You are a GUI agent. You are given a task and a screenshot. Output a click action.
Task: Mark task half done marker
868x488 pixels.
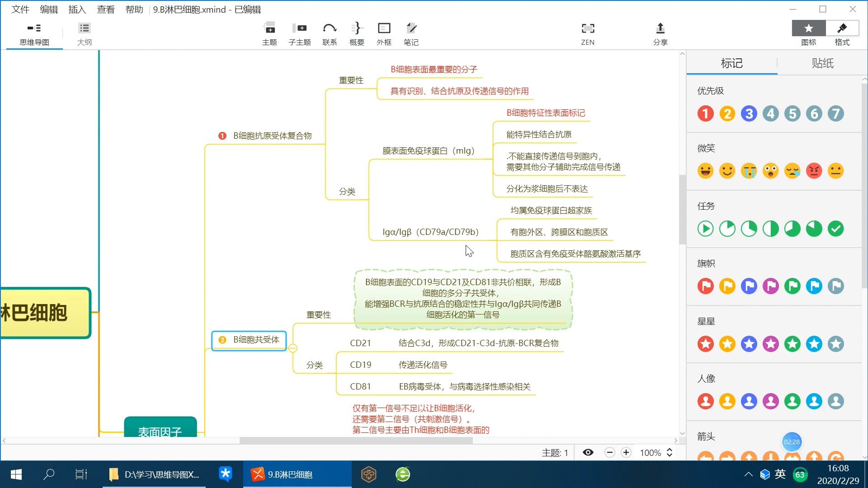click(x=770, y=229)
